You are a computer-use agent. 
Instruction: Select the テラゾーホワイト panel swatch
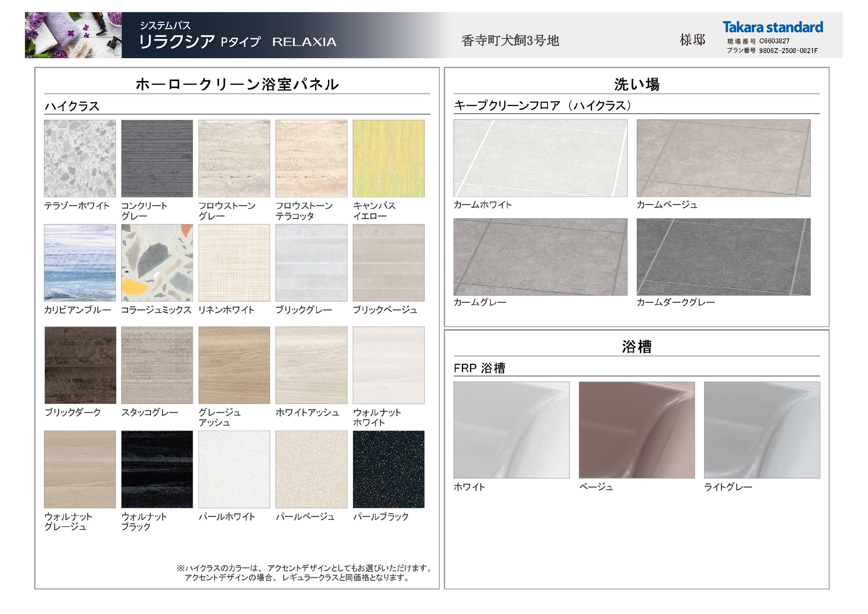80,158
